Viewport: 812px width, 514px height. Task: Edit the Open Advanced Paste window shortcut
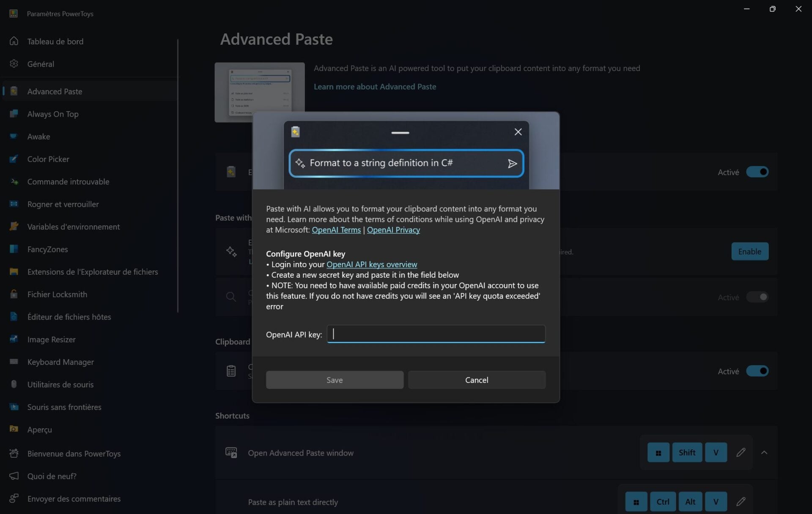click(x=741, y=453)
